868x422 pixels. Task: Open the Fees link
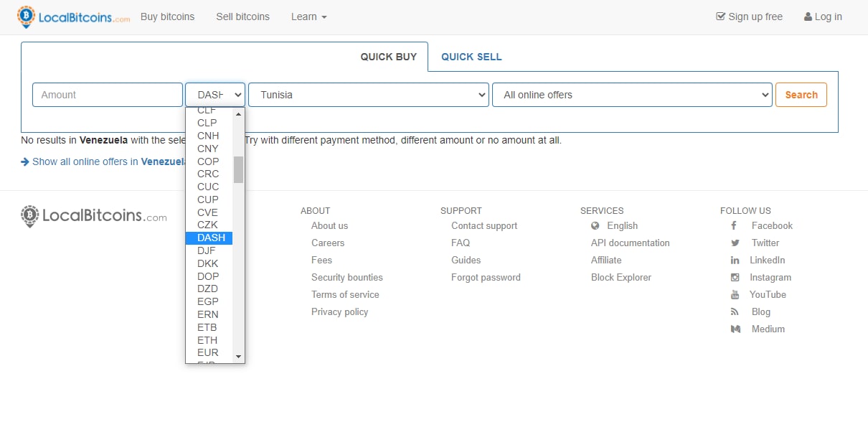[x=321, y=260]
